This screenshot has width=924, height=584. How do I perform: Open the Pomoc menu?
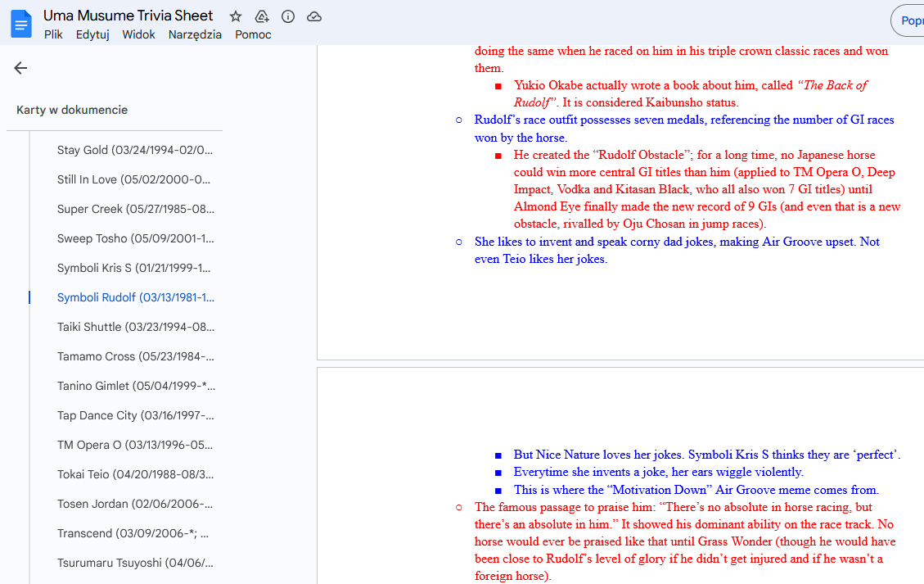click(253, 34)
